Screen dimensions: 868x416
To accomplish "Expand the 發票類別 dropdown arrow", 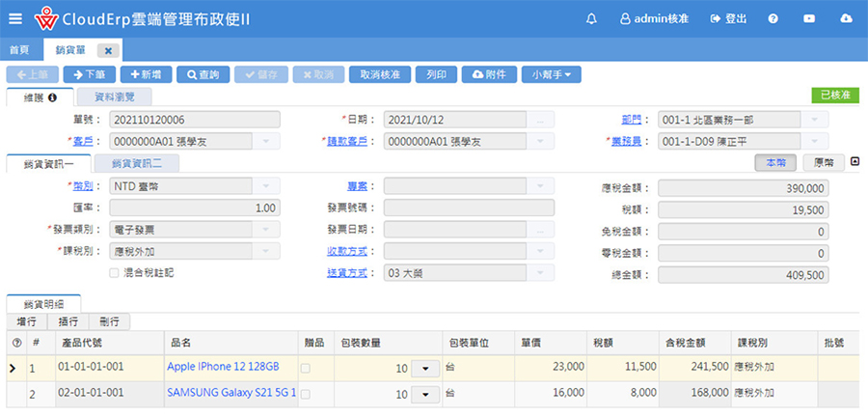I will (267, 230).
